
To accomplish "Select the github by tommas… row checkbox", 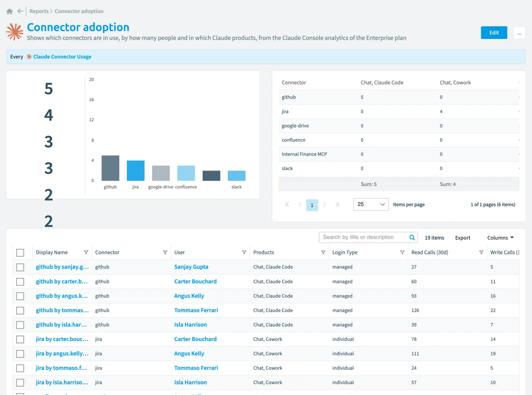I will 20,311.
